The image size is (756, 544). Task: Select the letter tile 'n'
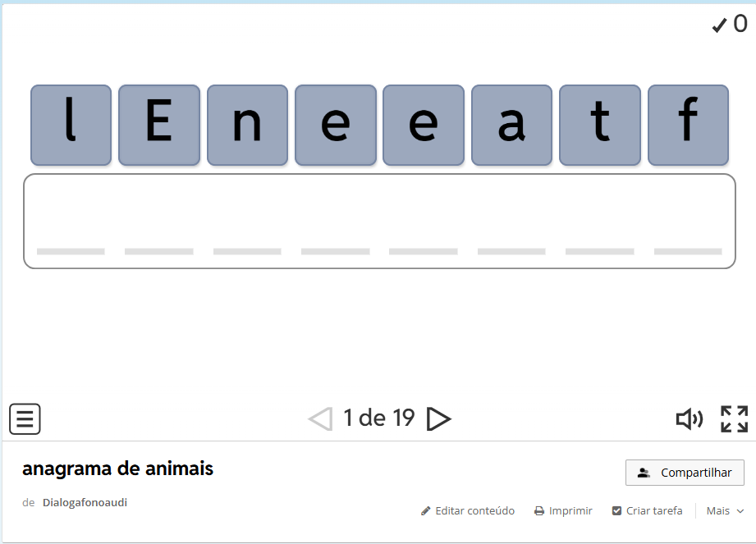[x=247, y=125]
